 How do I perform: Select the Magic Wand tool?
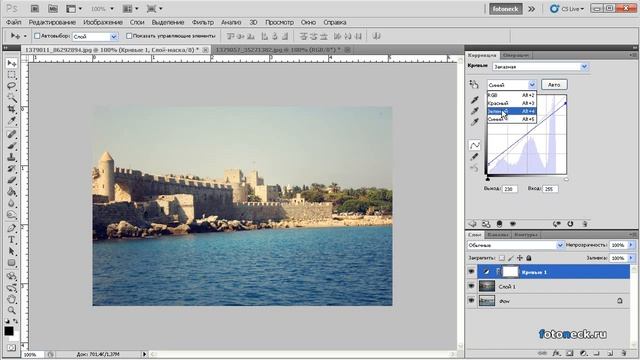[x=11, y=98]
